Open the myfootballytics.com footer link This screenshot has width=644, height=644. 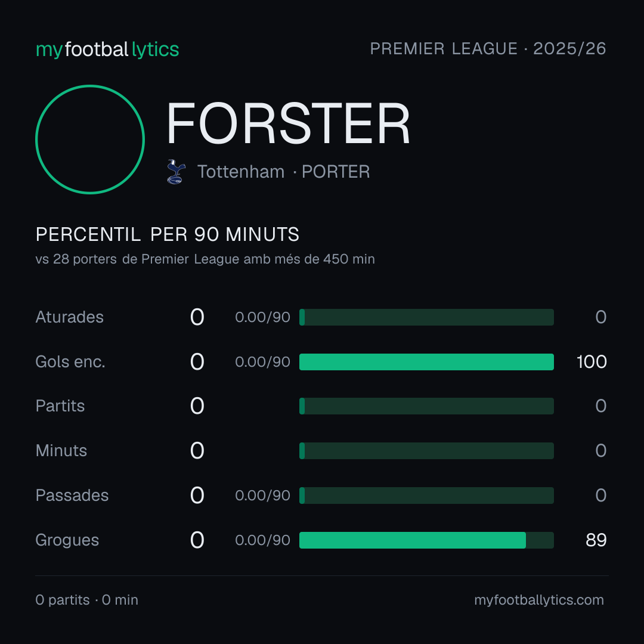(539, 600)
